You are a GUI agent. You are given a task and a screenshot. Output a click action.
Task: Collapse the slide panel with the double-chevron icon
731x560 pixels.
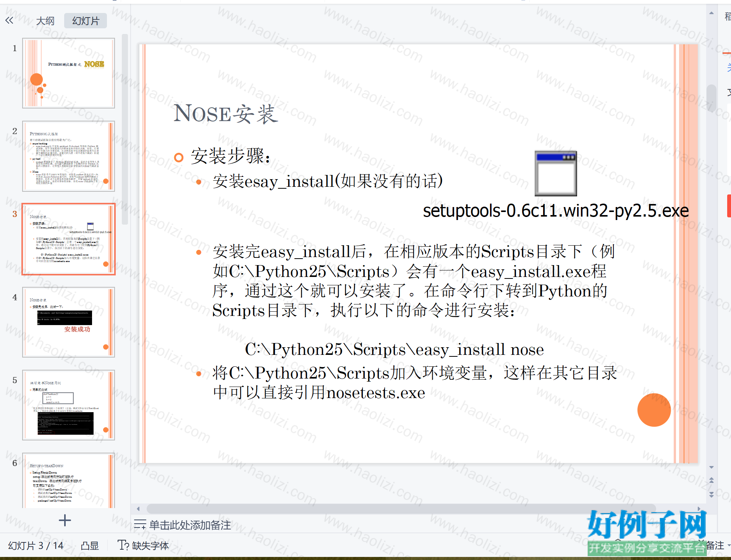9,21
